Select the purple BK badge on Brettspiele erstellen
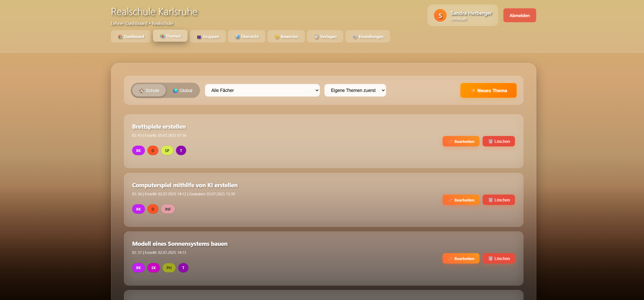 [138, 150]
